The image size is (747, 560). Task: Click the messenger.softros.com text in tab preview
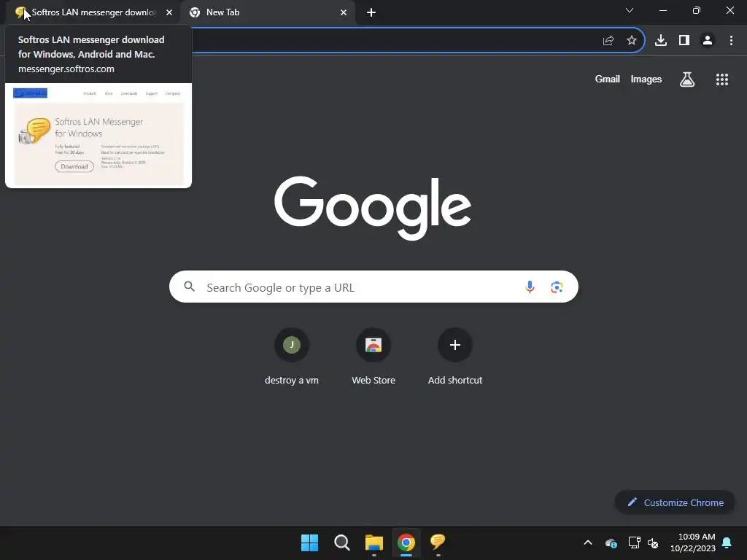tap(66, 69)
